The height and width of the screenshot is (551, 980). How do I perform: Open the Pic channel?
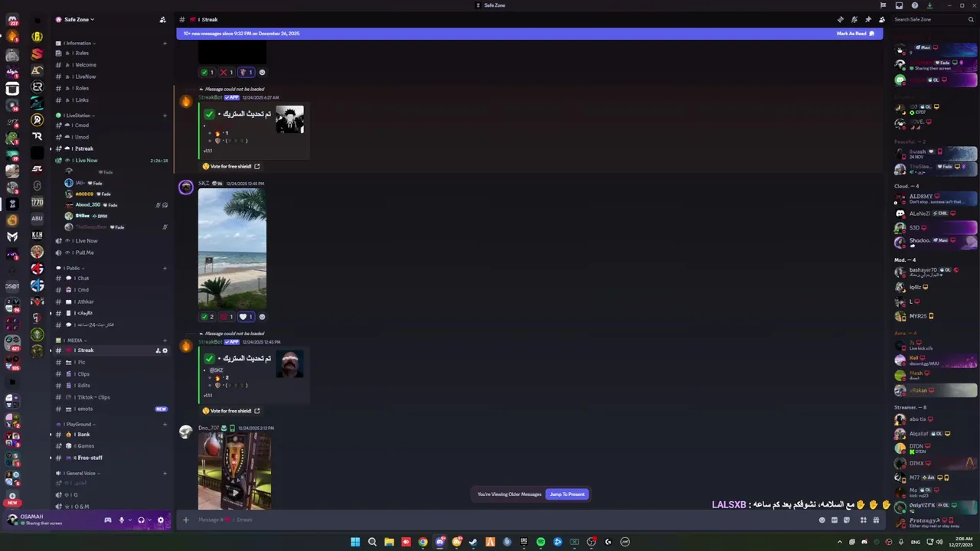[111, 362]
